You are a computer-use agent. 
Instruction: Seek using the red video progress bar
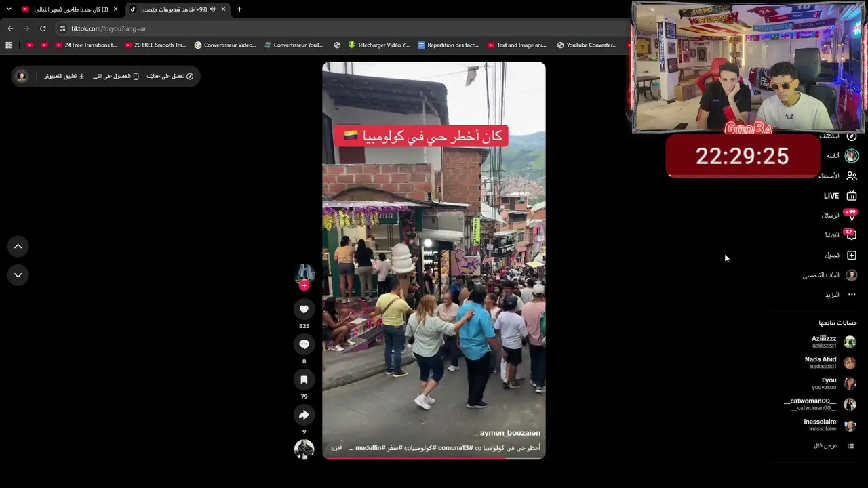click(434, 457)
